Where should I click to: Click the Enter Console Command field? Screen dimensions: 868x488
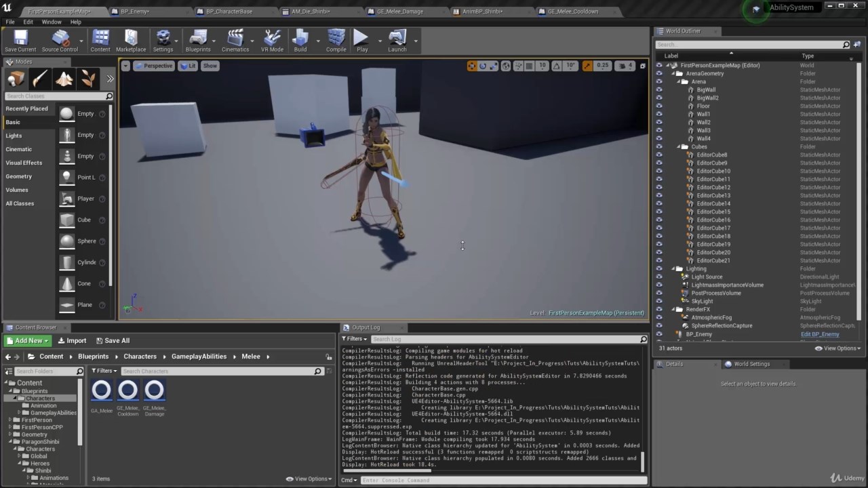[502, 480]
